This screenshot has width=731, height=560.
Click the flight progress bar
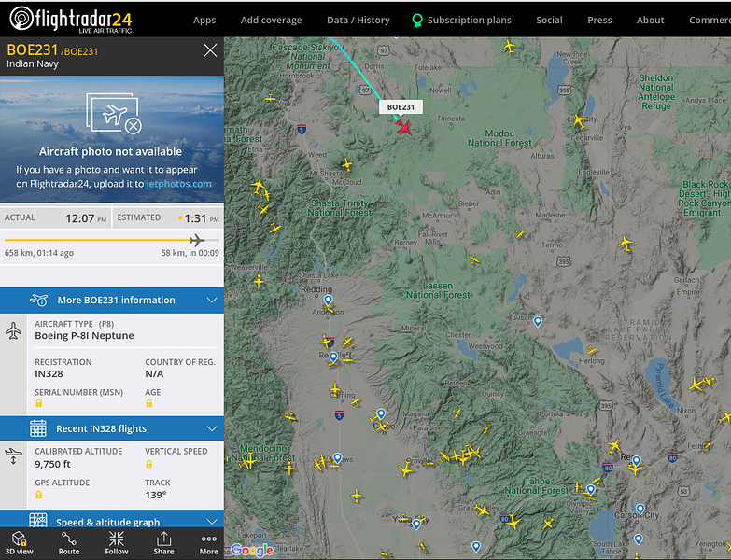pyautogui.click(x=111, y=240)
